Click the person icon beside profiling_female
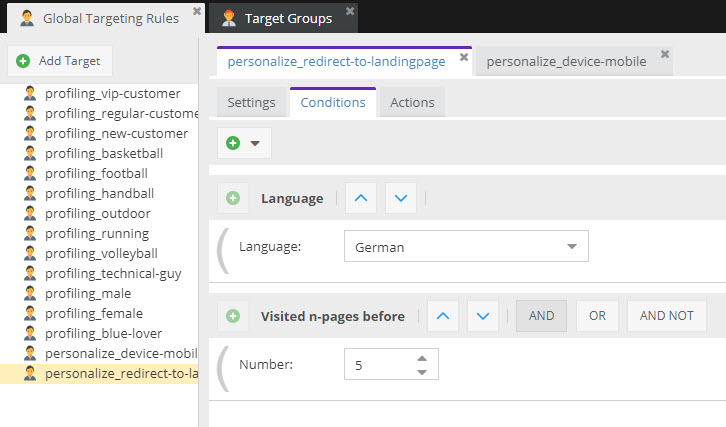The width and height of the screenshot is (726, 427). click(x=30, y=313)
